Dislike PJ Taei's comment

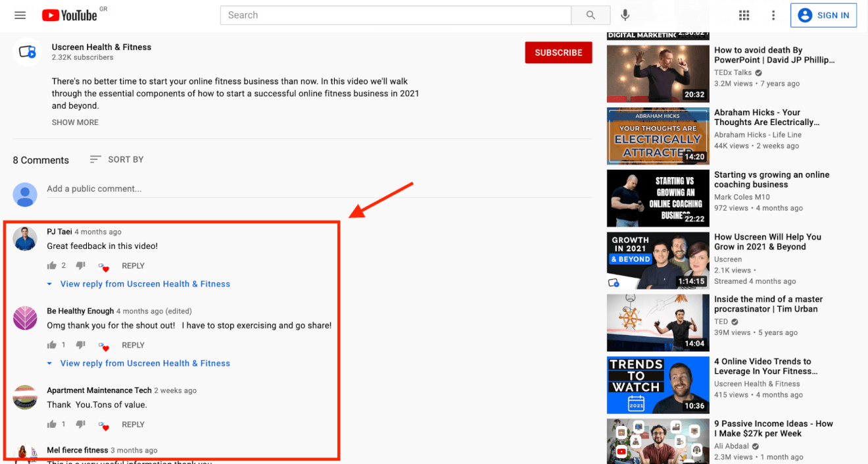(x=80, y=266)
